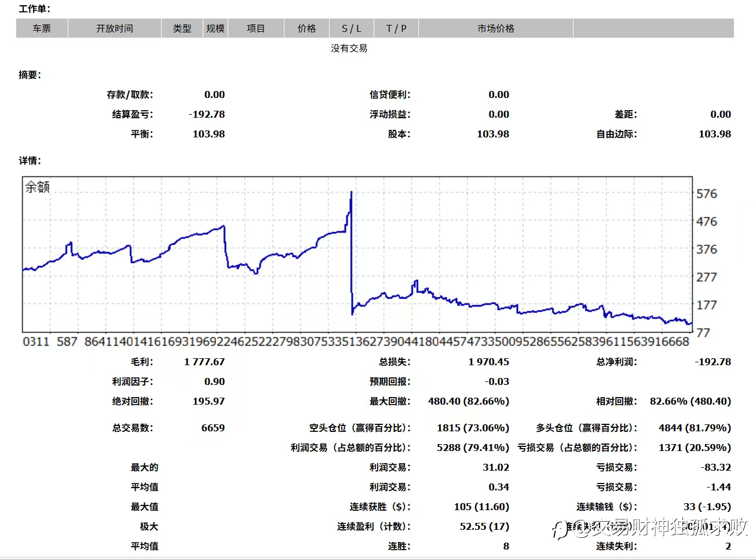Click the 多头仓位 value 4844 (81.79%)

point(695,428)
